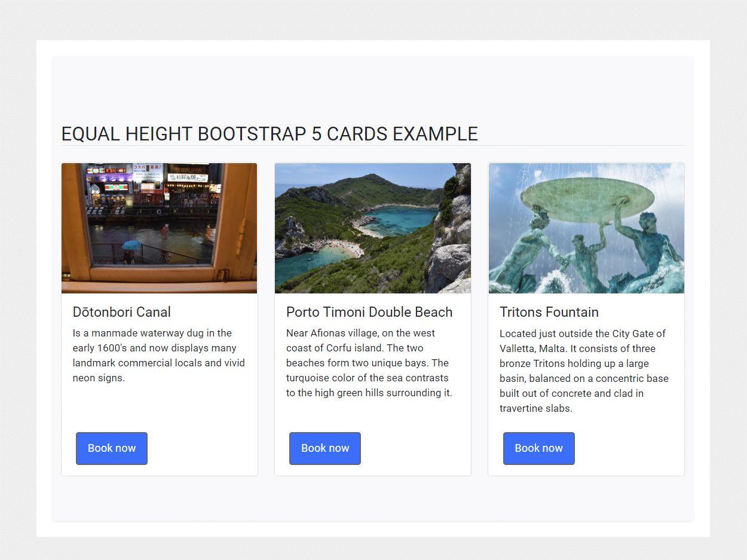Open the Dōtonbori Canal card photo
747x560 pixels.
click(160, 228)
